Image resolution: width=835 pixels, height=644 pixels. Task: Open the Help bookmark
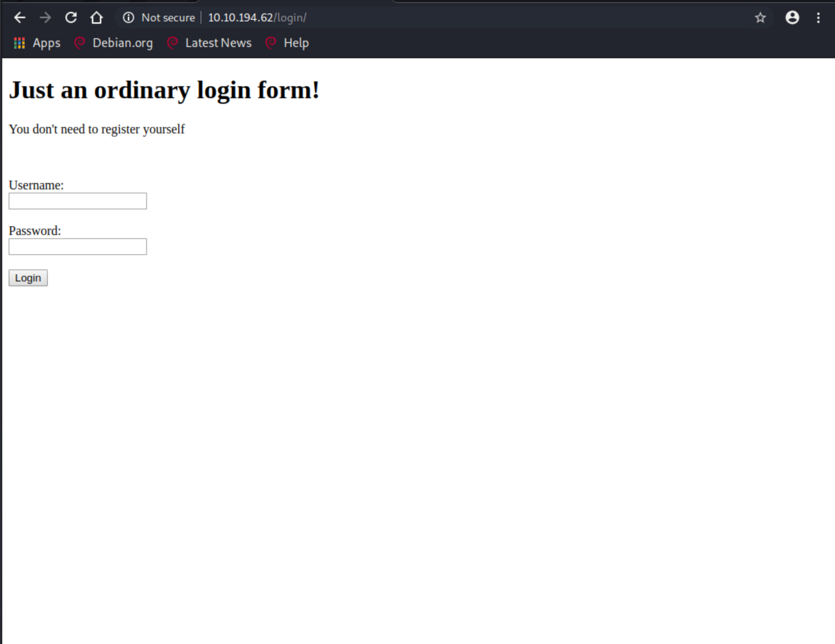287,43
